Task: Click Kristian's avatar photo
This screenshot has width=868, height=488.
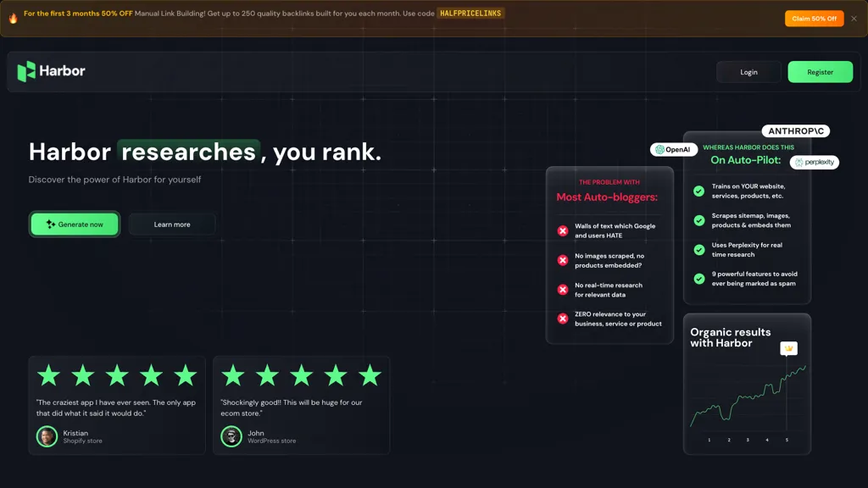Action: tap(47, 436)
